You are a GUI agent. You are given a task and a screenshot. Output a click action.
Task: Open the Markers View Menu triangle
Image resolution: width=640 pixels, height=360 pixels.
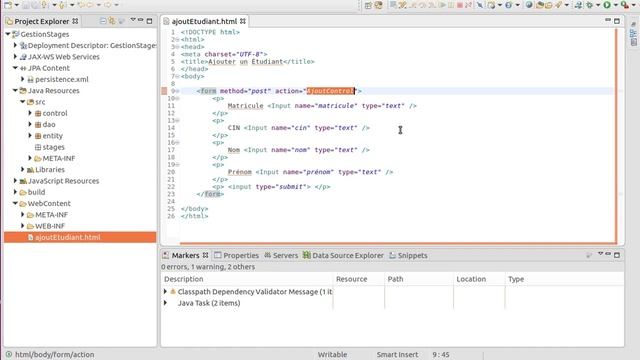(600, 254)
